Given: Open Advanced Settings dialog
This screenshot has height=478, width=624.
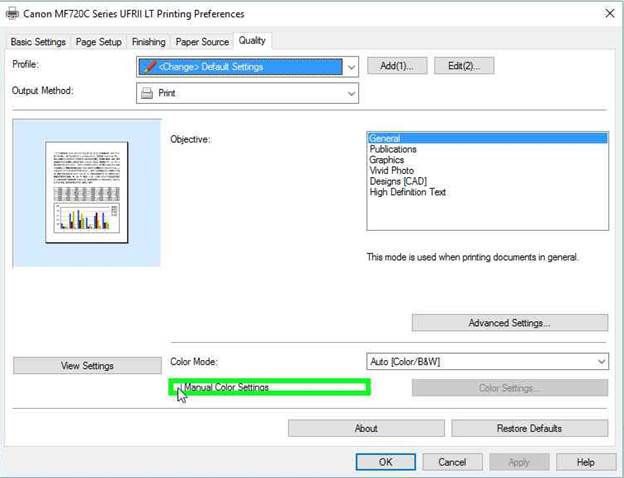Looking at the screenshot, I should (x=509, y=323).
